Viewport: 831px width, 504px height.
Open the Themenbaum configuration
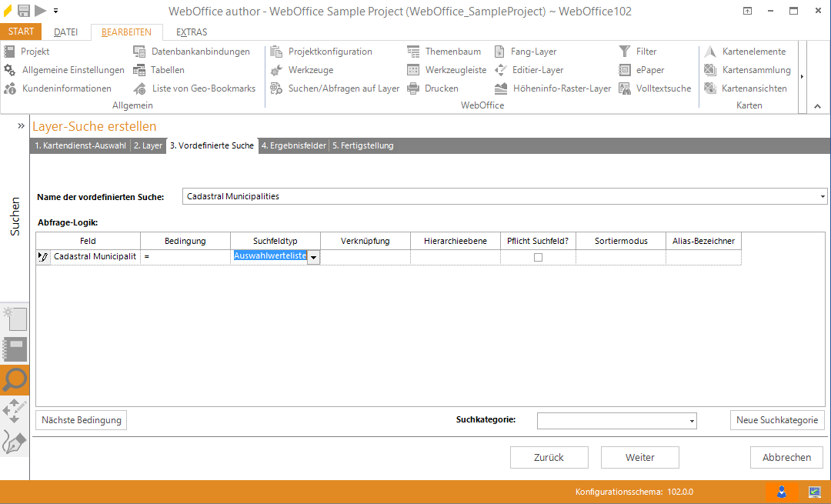[x=452, y=52]
